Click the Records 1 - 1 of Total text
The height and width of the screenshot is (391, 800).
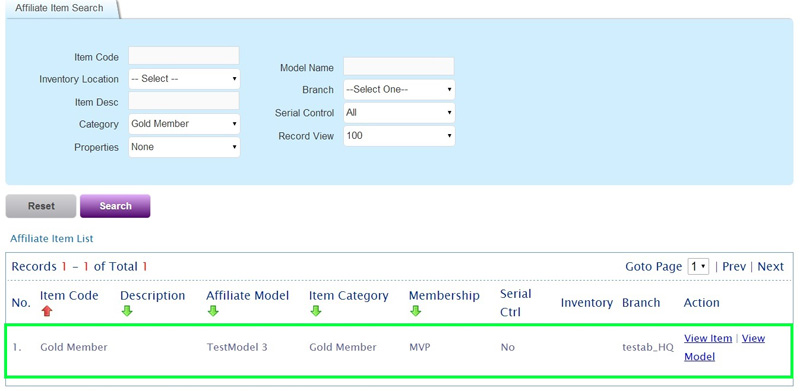[x=80, y=266]
